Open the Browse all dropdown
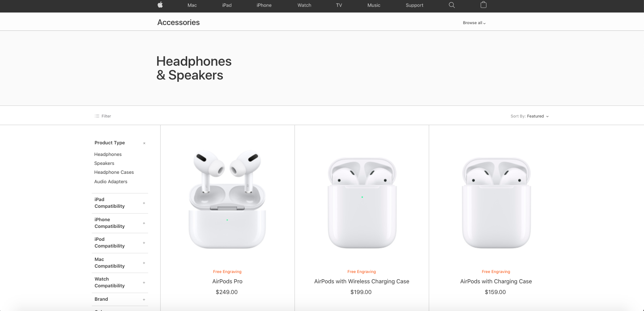644x311 pixels. click(x=474, y=23)
